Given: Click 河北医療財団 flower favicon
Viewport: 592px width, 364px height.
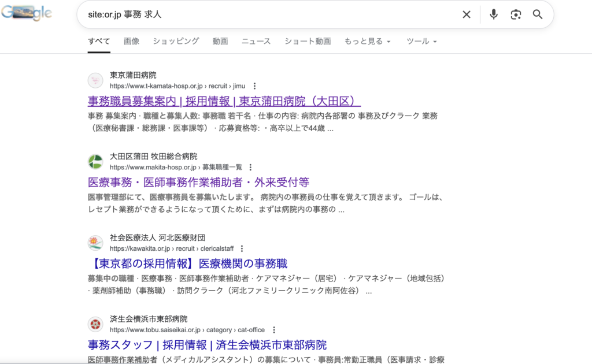Looking at the screenshot, I should point(95,243).
